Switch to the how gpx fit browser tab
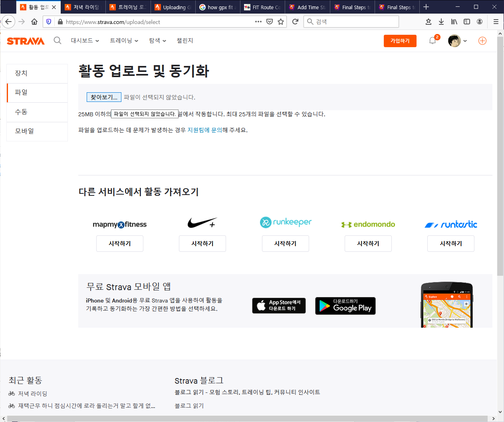504x422 pixels. (x=218, y=7)
